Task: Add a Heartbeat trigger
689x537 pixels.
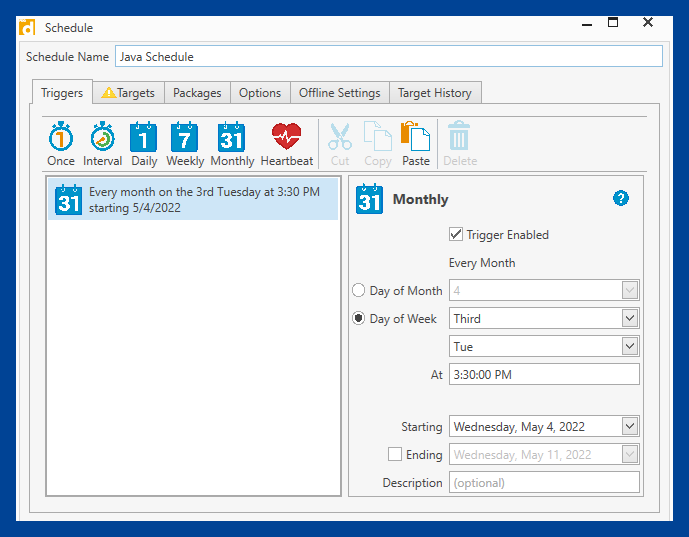Action: click(x=286, y=144)
